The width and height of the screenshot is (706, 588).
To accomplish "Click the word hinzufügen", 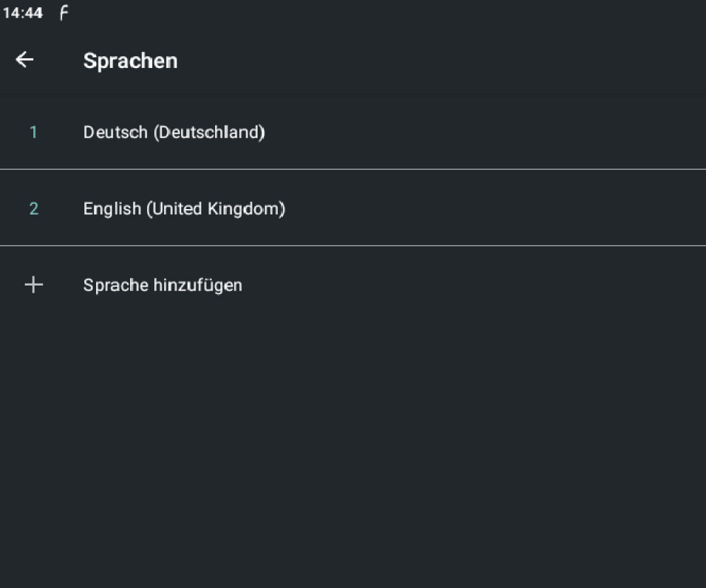I will pyautogui.click(x=197, y=286).
